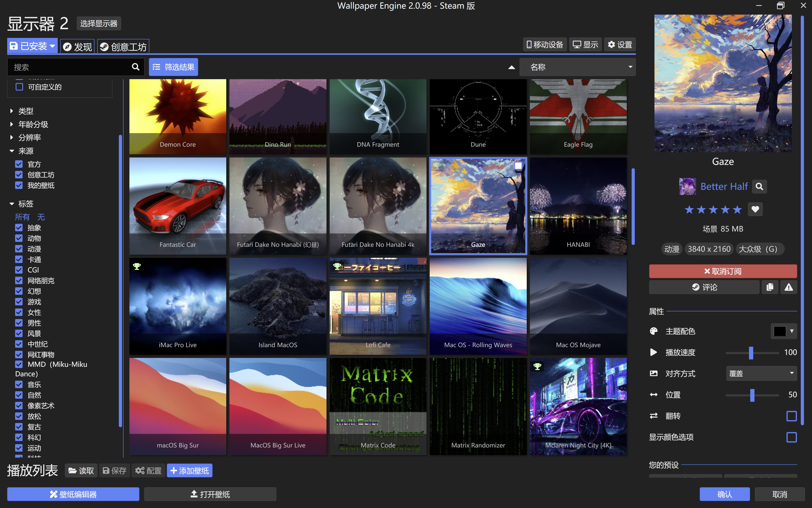Click trophy icon on Mclaren Night City
This screenshot has height=508, width=812.
point(537,367)
